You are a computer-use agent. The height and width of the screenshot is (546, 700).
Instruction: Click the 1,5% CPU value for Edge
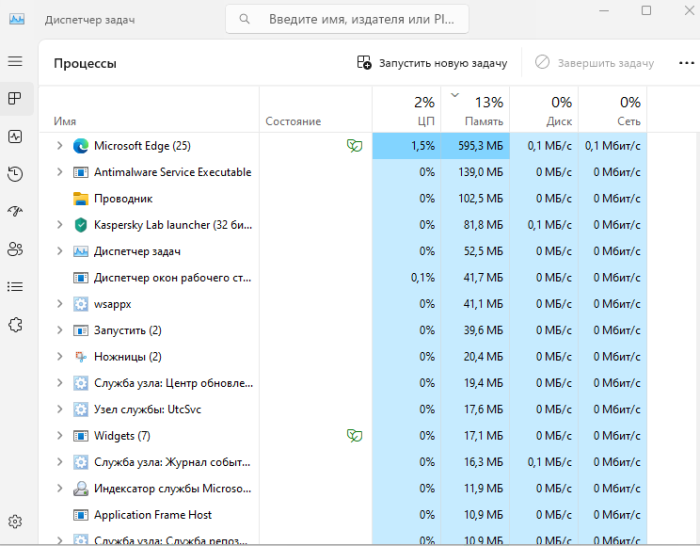pos(423,146)
